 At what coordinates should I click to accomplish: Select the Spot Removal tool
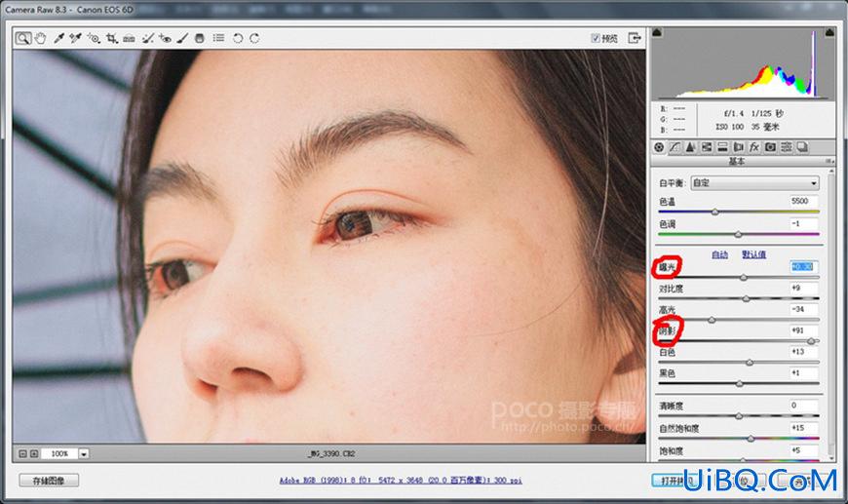[x=147, y=38]
